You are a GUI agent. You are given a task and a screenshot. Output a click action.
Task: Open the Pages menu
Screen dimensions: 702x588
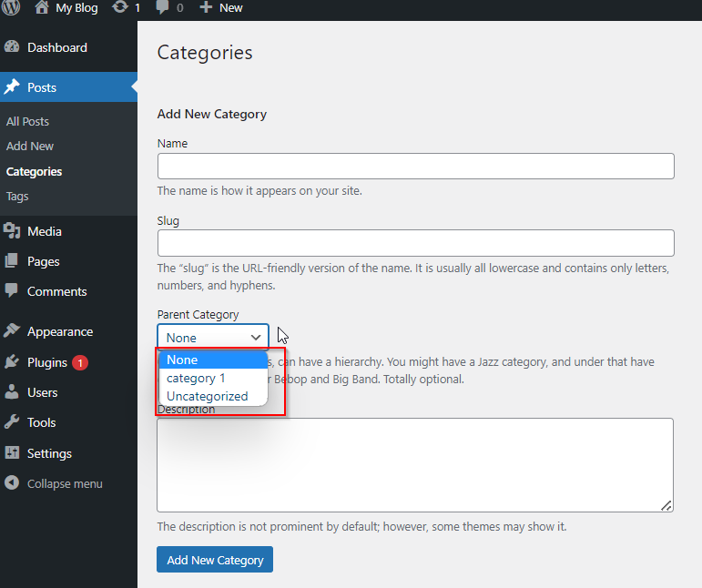[43, 261]
